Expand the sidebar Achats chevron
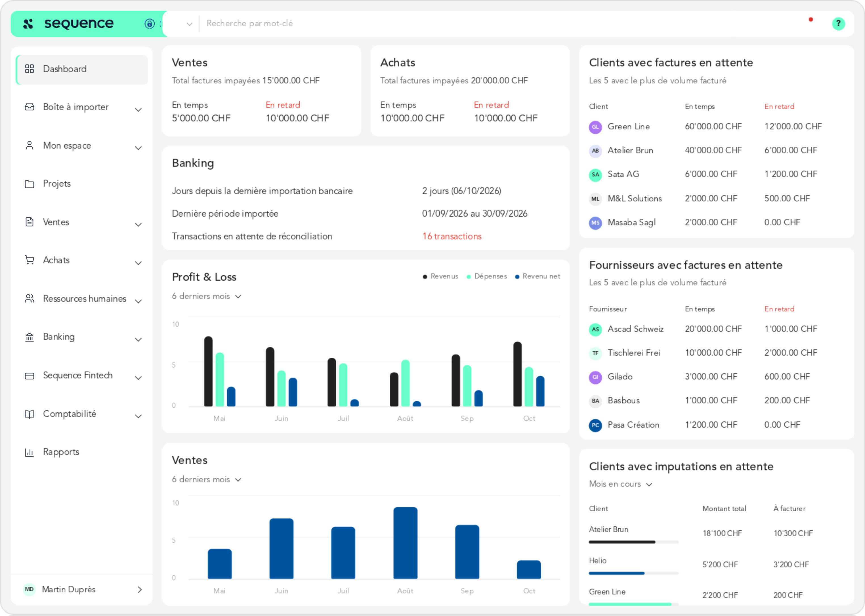865x616 pixels. click(138, 263)
